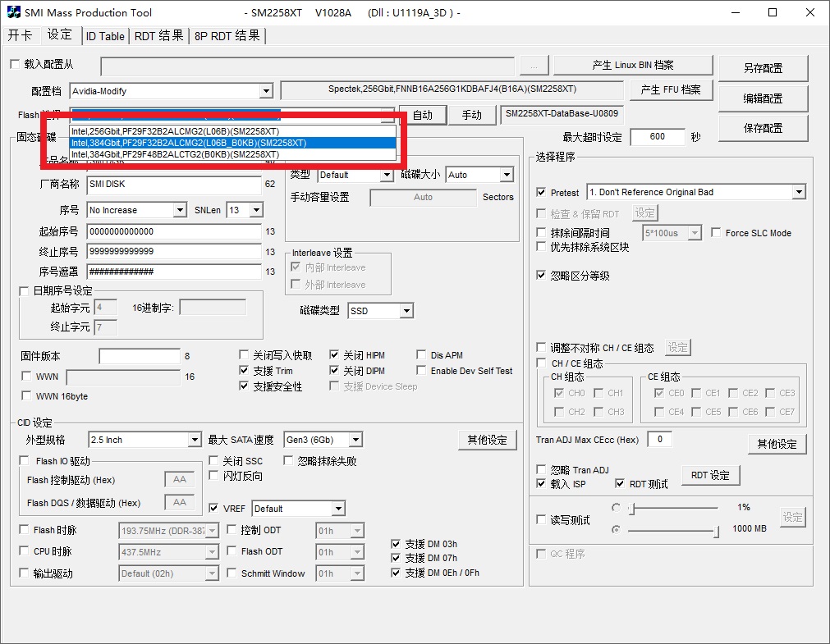Toggle the 支援 Trim checkbox
This screenshot has width=830, height=644.
245,371
